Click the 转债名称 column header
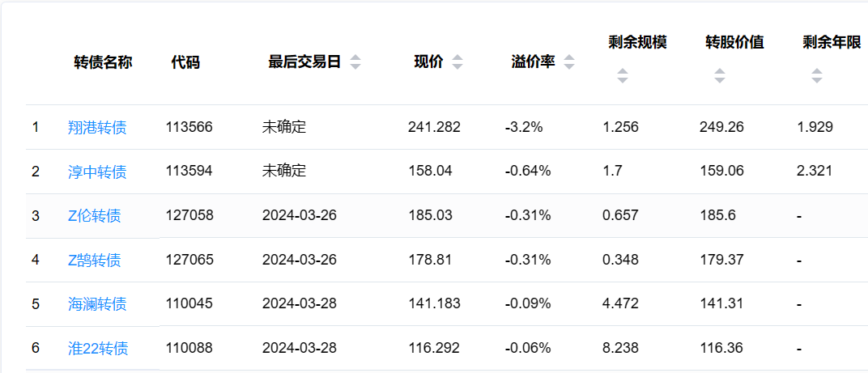 pyautogui.click(x=103, y=62)
